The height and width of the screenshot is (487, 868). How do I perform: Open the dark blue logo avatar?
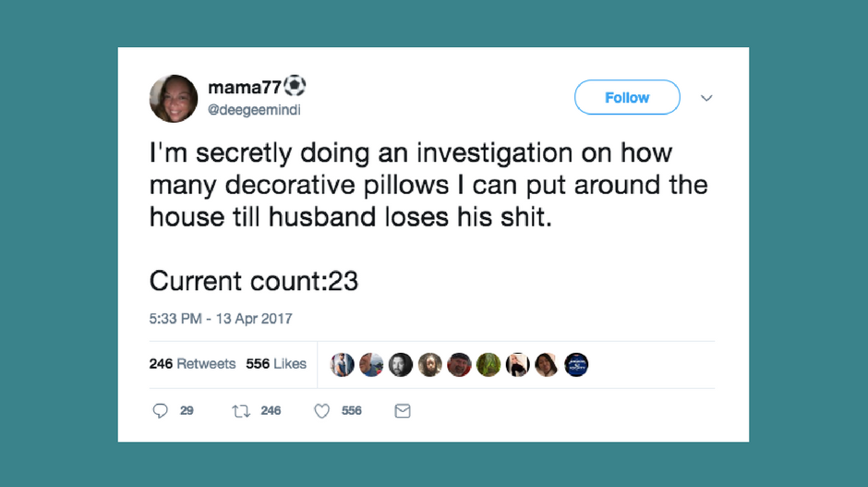pos(576,364)
